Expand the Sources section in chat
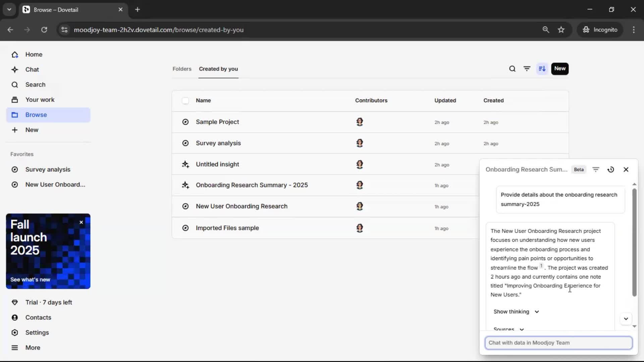This screenshot has height=362, width=644. click(508, 329)
